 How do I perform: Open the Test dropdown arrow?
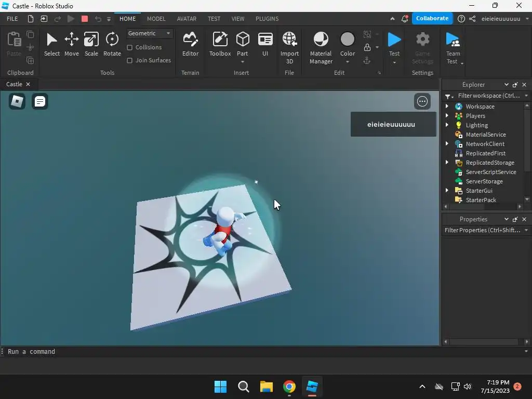(394, 62)
